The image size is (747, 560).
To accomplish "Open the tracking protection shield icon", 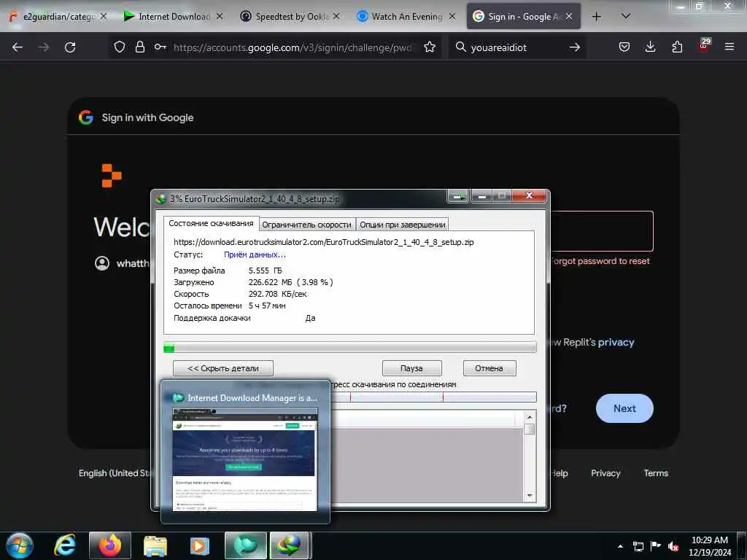I will tap(120, 47).
